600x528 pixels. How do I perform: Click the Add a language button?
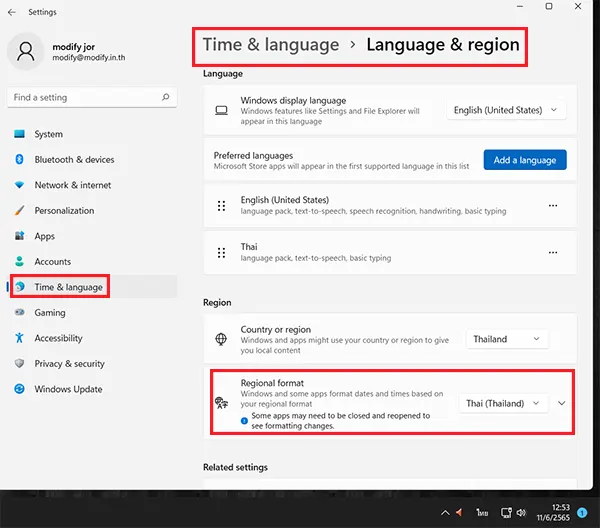[525, 160]
